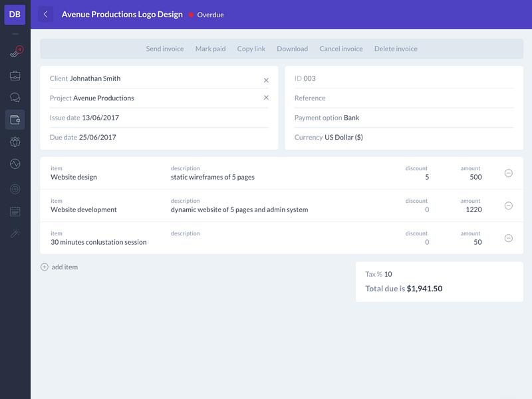Open the tasks icon with notification badge
The height and width of the screenshot is (399, 532).
[x=15, y=52]
